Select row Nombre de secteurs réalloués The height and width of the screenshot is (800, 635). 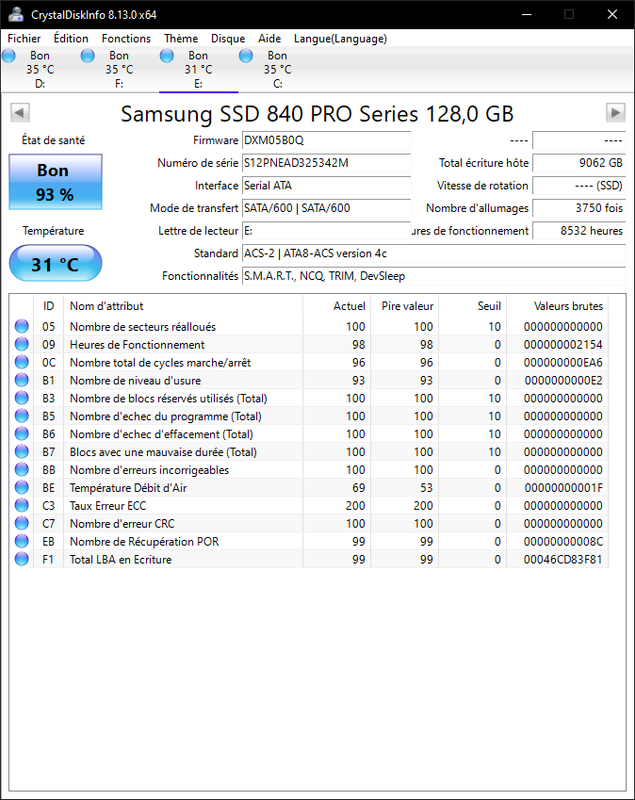(309, 326)
